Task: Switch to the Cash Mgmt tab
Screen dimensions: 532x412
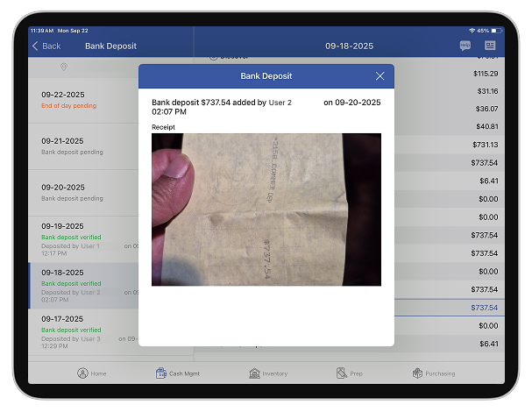Action: coord(178,373)
